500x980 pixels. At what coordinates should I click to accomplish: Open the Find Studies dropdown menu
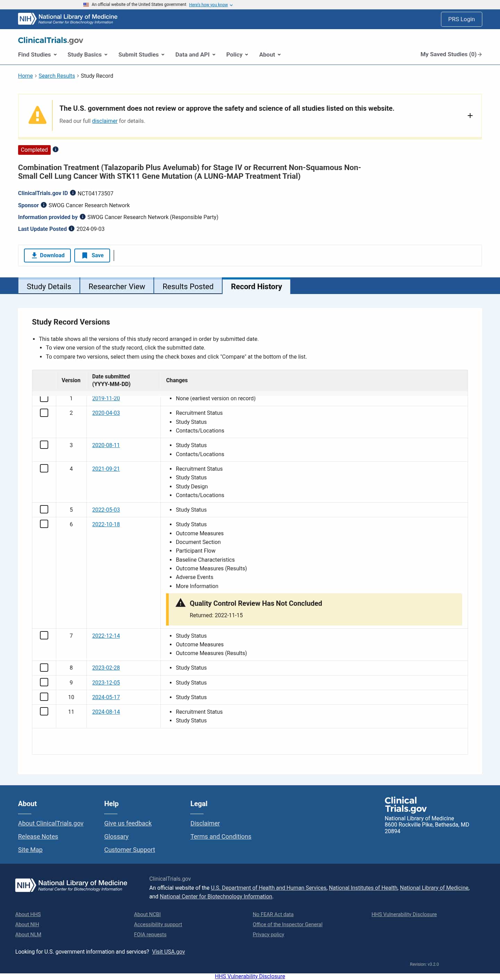coord(37,55)
